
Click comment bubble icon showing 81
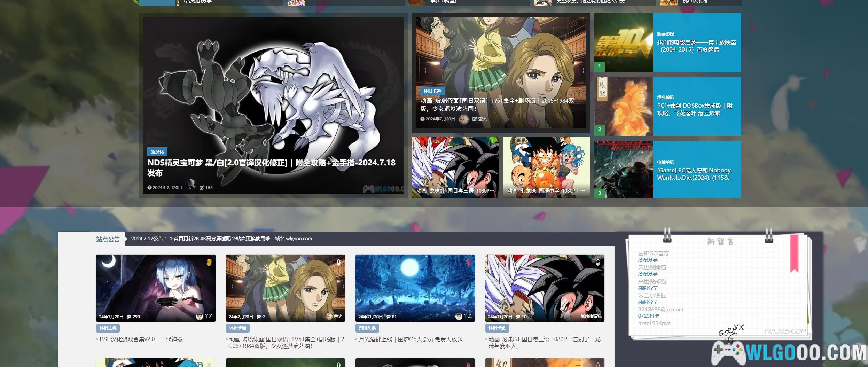[x=389, y=317]
